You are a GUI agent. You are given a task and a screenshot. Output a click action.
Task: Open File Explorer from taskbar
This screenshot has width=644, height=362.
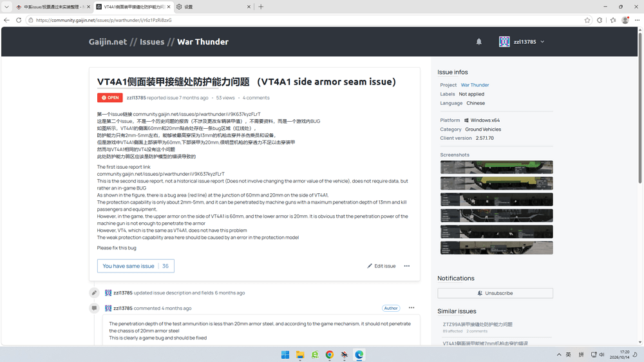300,355
